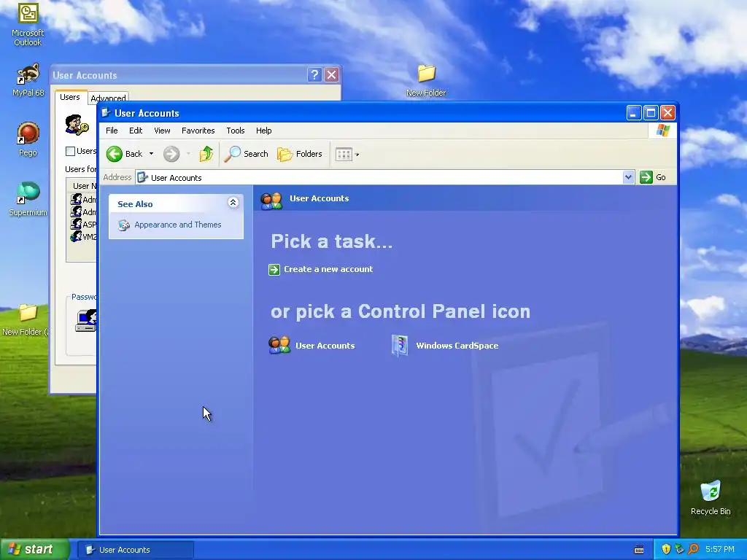Viewport: 747px width, 560px height.
Task: Click the User N column header in background dialog
Action: pos(82,186)
